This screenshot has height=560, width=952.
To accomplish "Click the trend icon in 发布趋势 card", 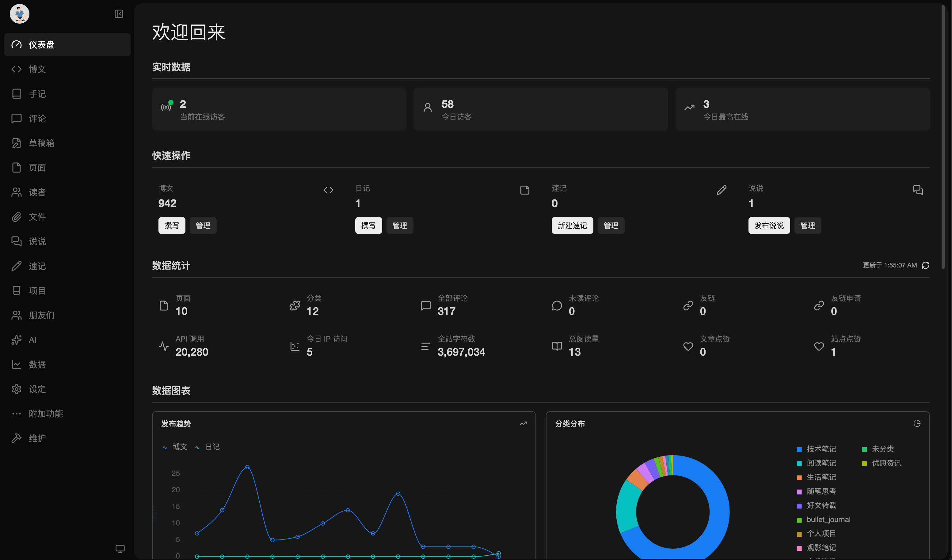I will [523, 424].
